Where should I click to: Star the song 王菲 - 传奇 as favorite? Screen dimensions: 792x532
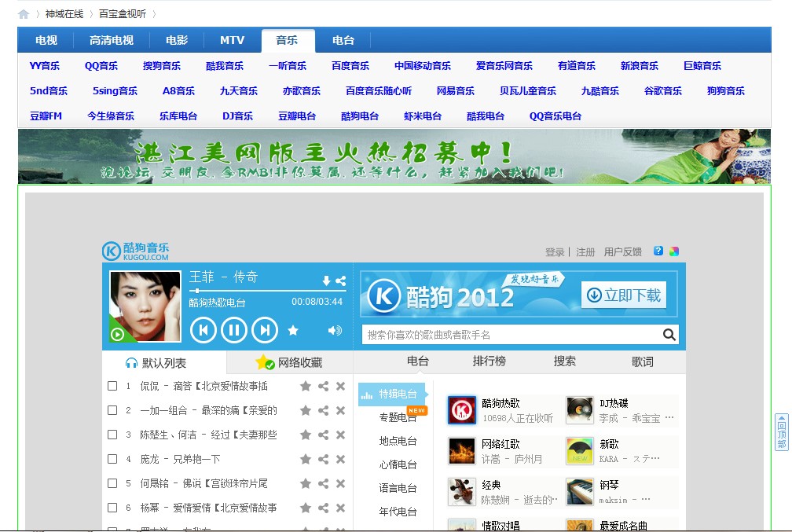point(293,331)
